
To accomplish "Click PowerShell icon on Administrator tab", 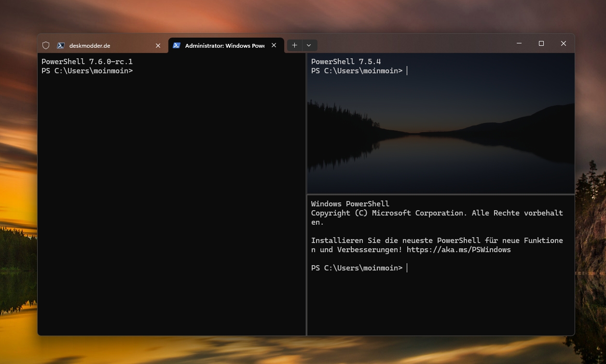I will [x=177, y=45].
